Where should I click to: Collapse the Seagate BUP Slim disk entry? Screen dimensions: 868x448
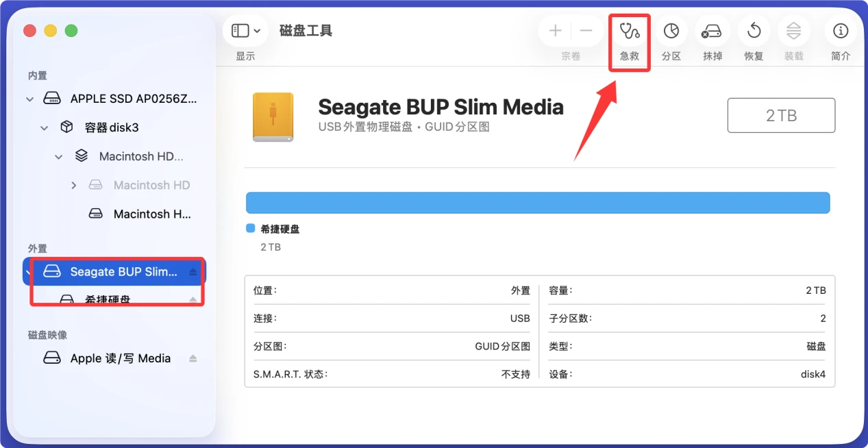(29, 273)
